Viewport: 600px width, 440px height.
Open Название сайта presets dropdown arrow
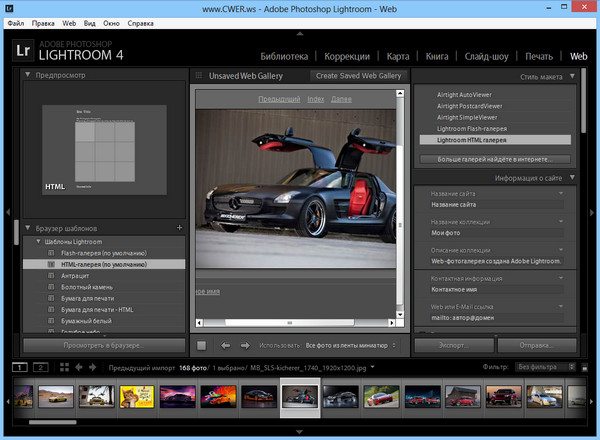pyautogui.click(x=561, y=193)
